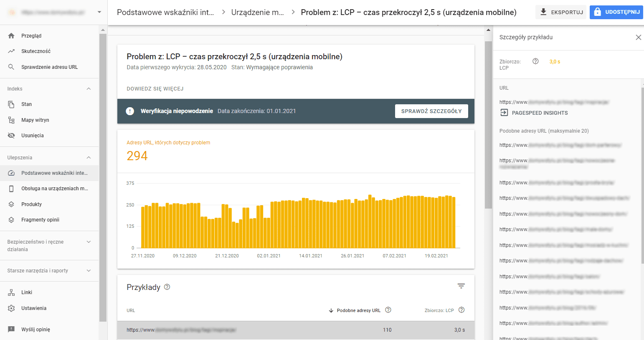Click help icon beside Zbiorczo: LCP column header
The width and height of the screenshot is (644, 340).
461,310
